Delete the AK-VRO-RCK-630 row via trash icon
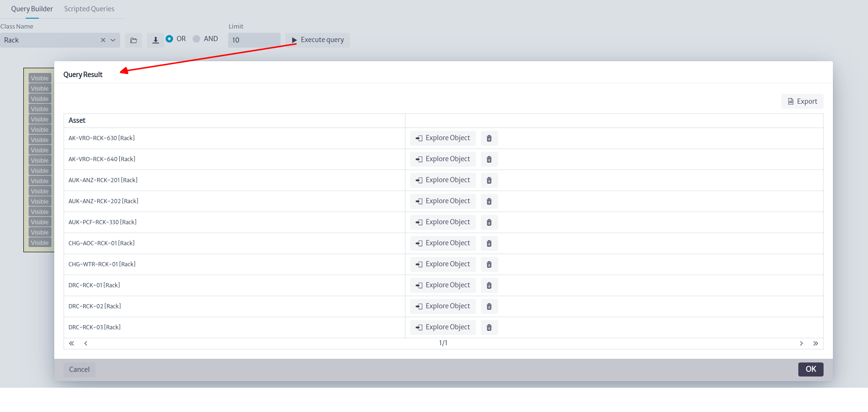 click(489, 138)
